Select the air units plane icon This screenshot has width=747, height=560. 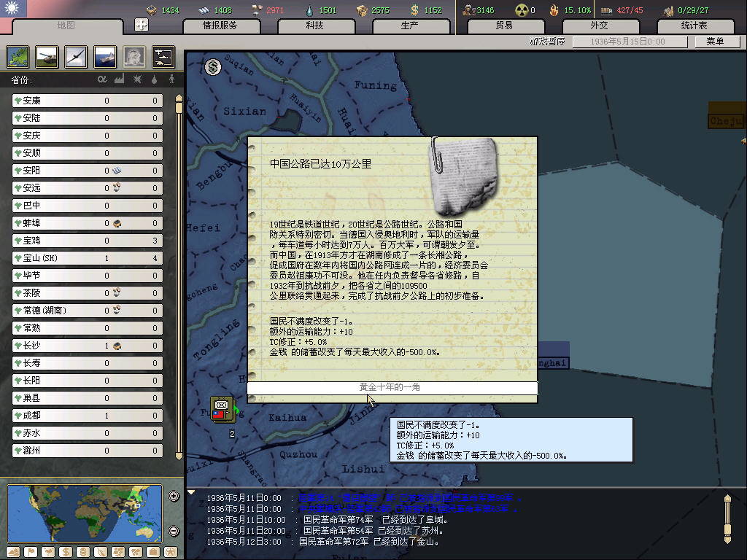tap(75, 57)
